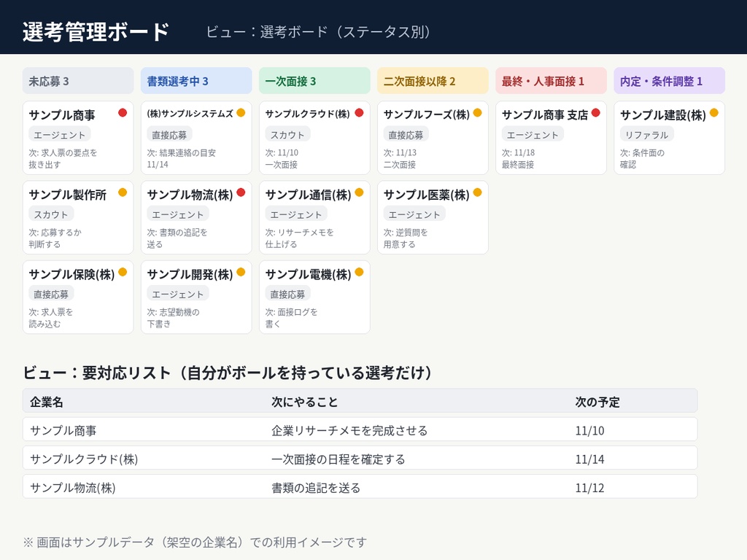Click the orange status dot on サンプル通信(株) card

tap(359, 192)
